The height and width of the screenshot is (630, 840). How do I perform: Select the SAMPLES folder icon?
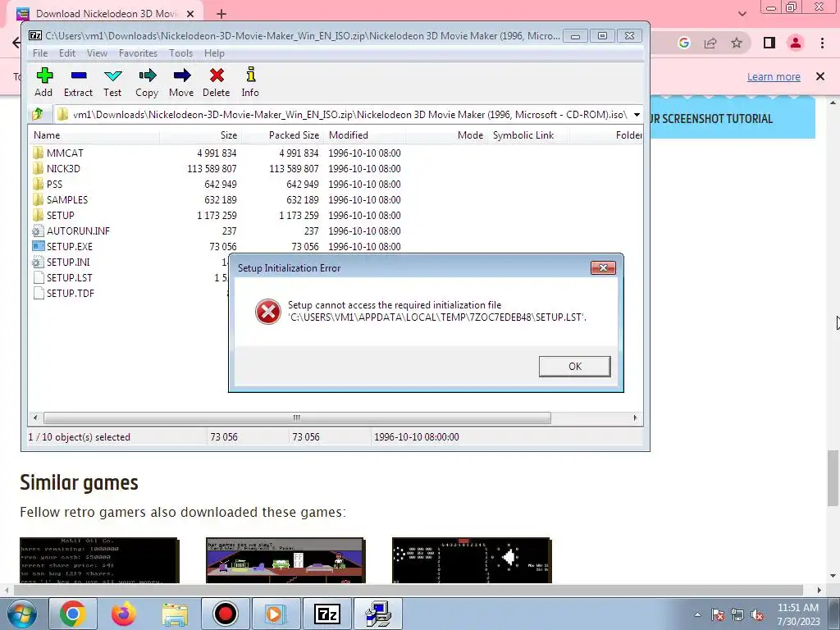[x=38, y=199]
